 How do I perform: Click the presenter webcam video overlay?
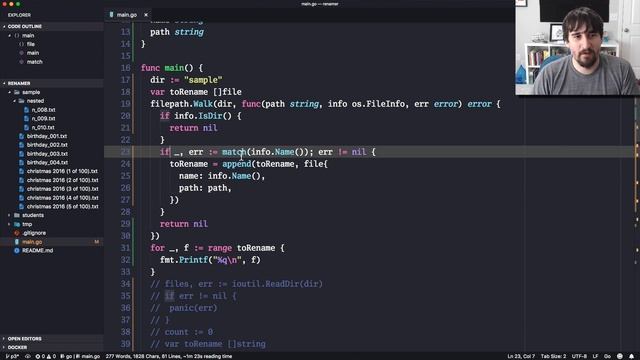[577, 47]
